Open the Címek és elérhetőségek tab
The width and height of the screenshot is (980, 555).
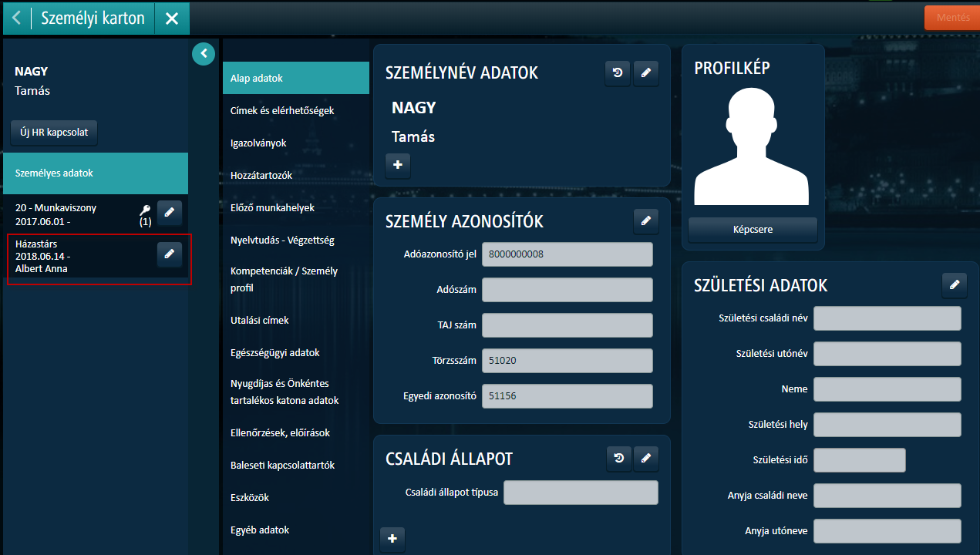click(282, 111)
